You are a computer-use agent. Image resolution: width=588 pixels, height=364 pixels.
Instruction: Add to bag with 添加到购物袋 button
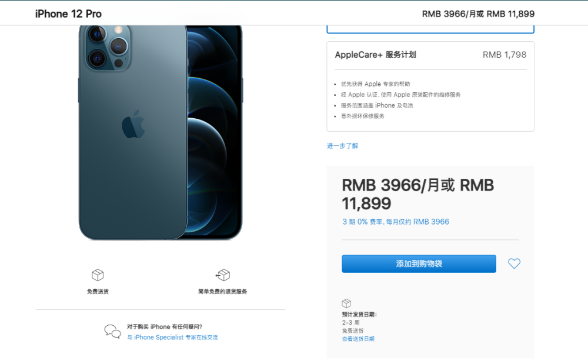point(419,263)
